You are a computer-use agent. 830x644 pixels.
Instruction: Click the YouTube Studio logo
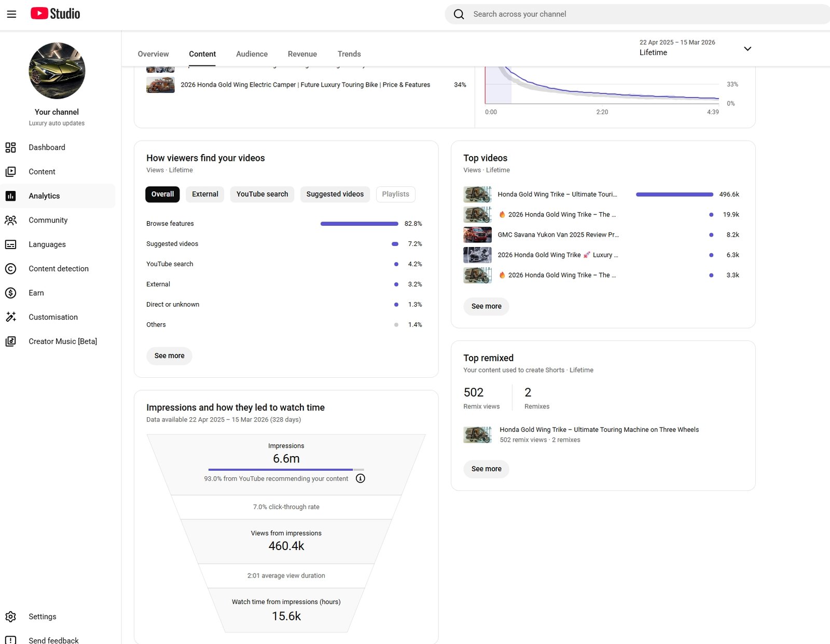tap(55, 13)
